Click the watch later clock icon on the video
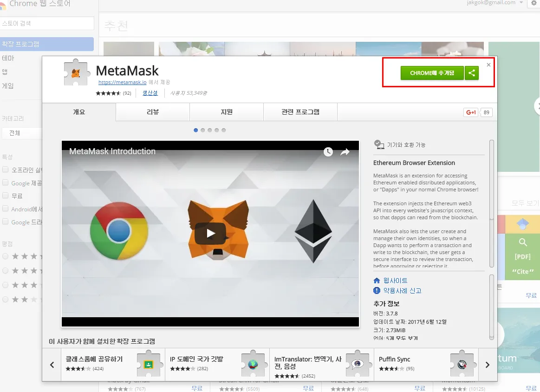Viewport: 540px width, 392px height. click(328, 151)
